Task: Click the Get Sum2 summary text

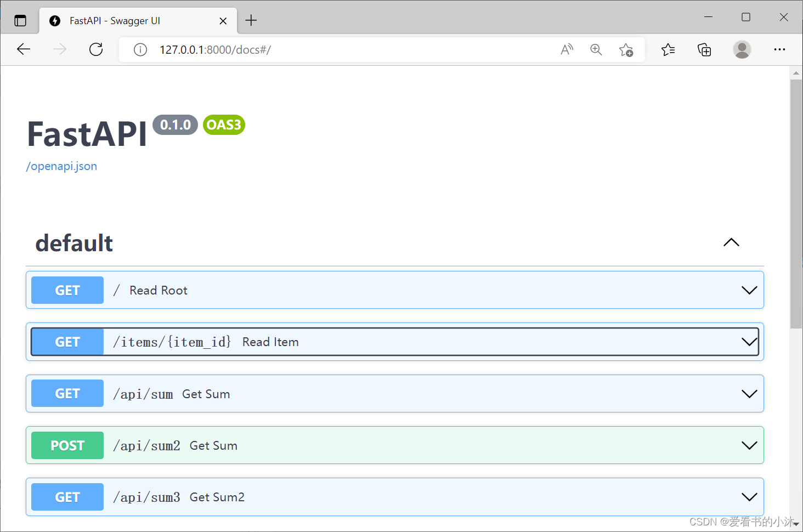Action: click(217, 497)
